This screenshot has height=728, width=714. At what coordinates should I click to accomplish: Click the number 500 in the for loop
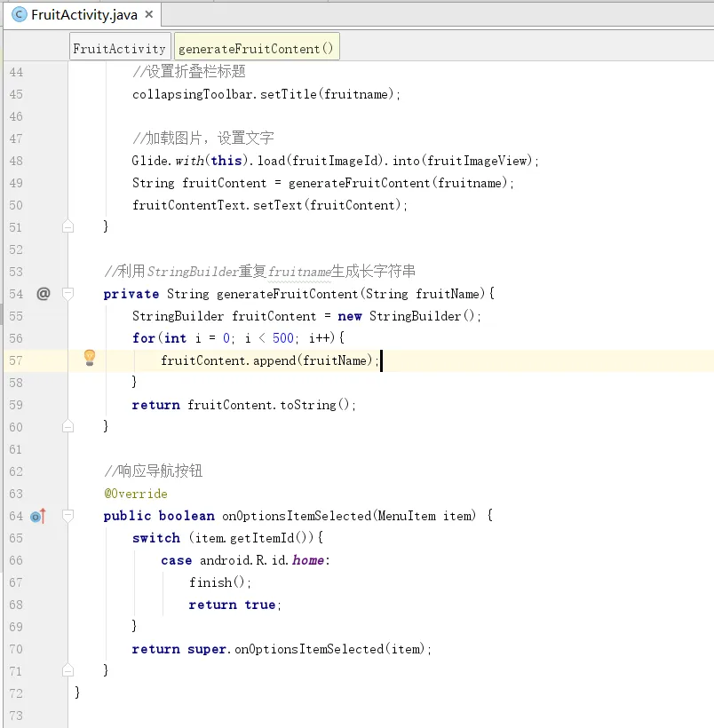(x=283, y=338)
